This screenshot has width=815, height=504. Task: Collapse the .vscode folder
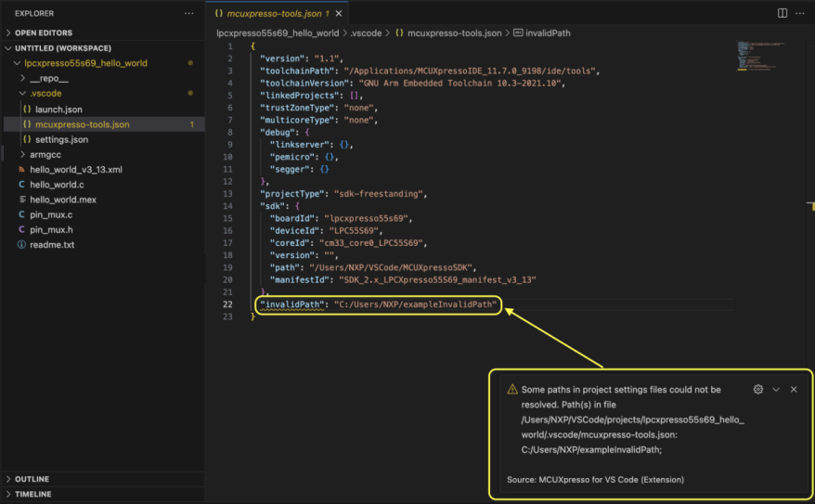pyautogui.click(x=45, y=94)
